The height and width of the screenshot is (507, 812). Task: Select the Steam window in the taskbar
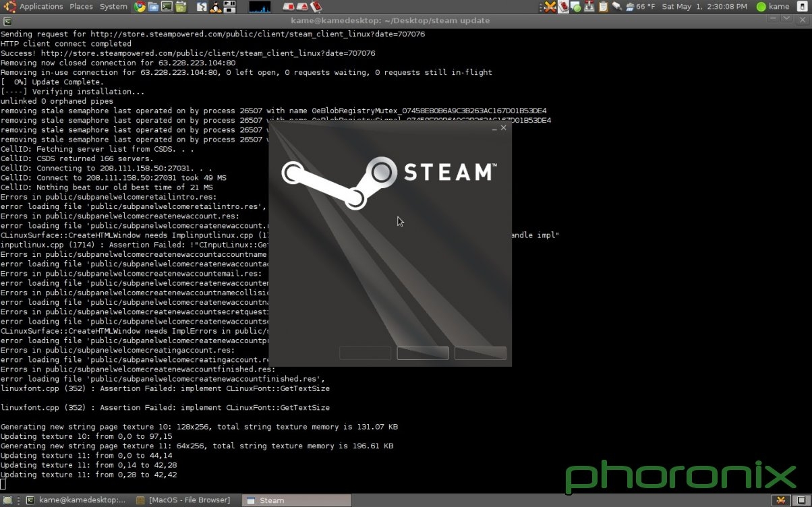[297, 500]
